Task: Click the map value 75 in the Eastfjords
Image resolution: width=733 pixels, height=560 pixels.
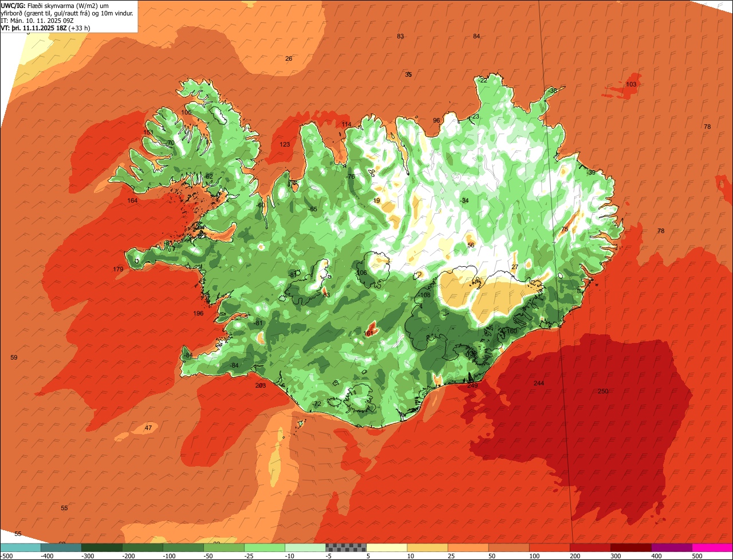Action: tap(565, 229)
